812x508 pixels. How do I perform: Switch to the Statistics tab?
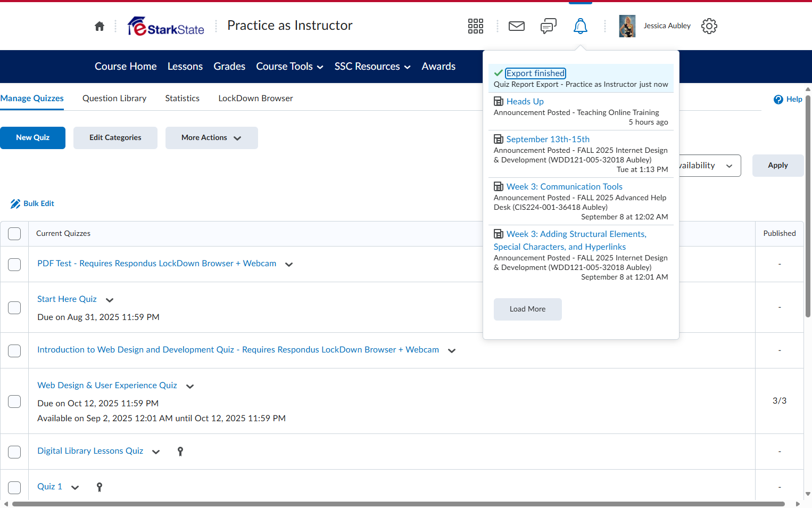183,99
